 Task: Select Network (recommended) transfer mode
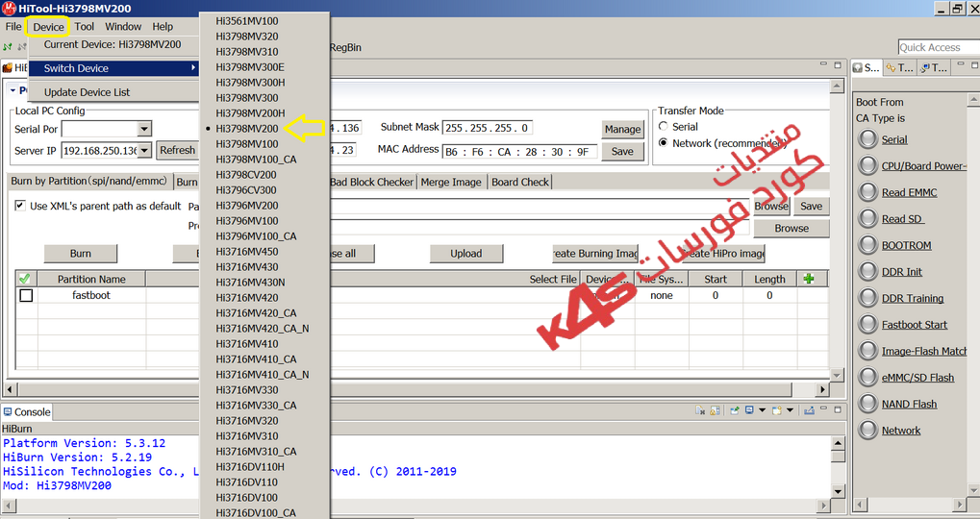pos(664,142)
